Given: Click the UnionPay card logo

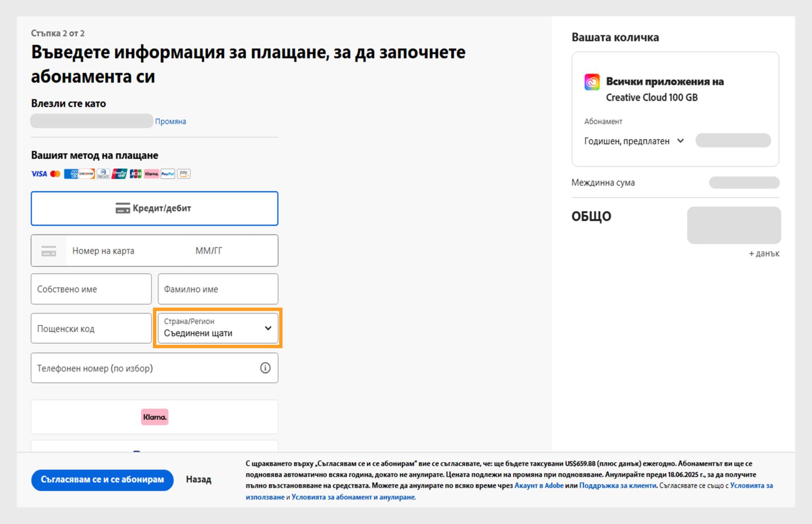Looking at the screenshot, I should 119,174.
